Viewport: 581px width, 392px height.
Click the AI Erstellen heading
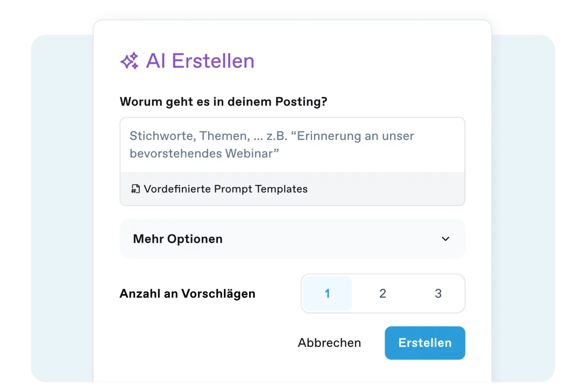tap(200, 61)
